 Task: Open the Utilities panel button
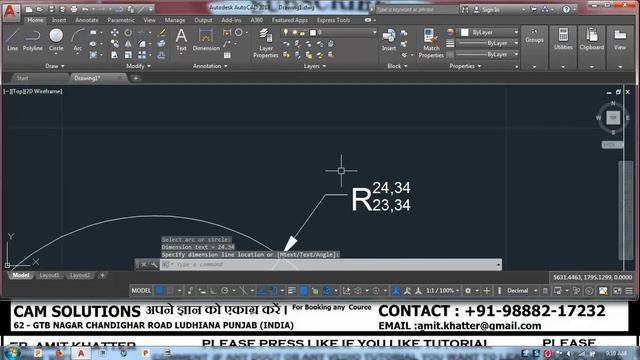point(563,46)
